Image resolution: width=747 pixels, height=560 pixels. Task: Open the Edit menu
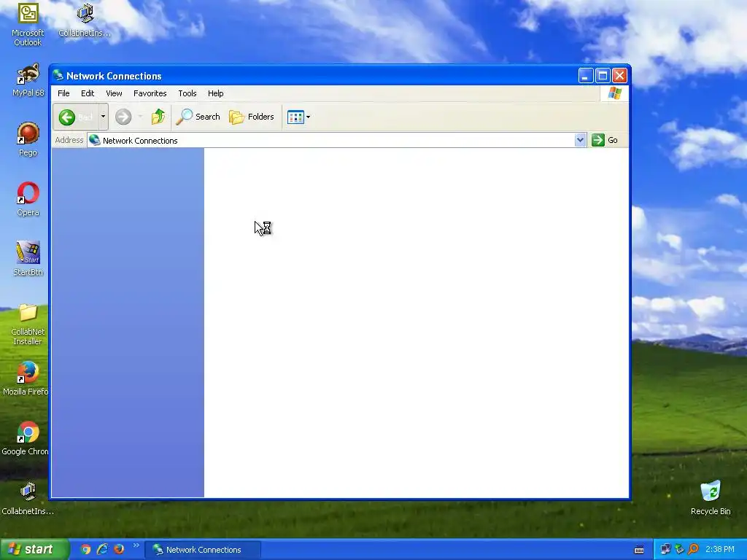click(x=88, y=93)
